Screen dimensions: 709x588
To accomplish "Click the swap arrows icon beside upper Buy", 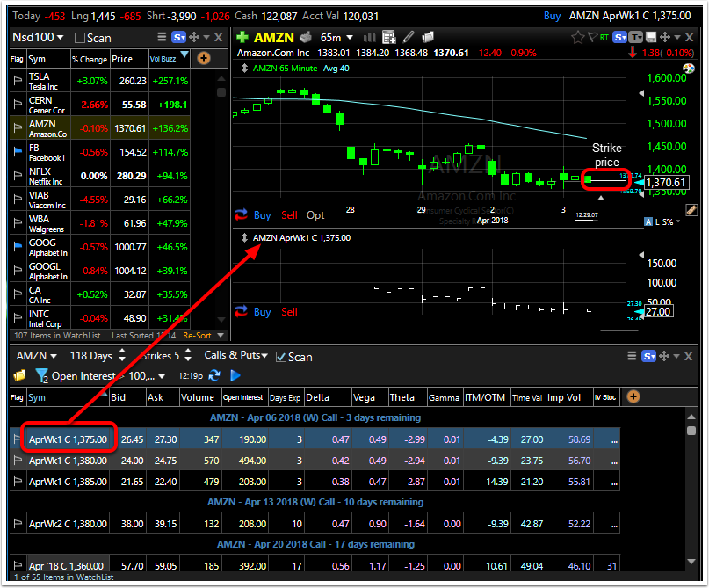I will click(x=241, y=214).
